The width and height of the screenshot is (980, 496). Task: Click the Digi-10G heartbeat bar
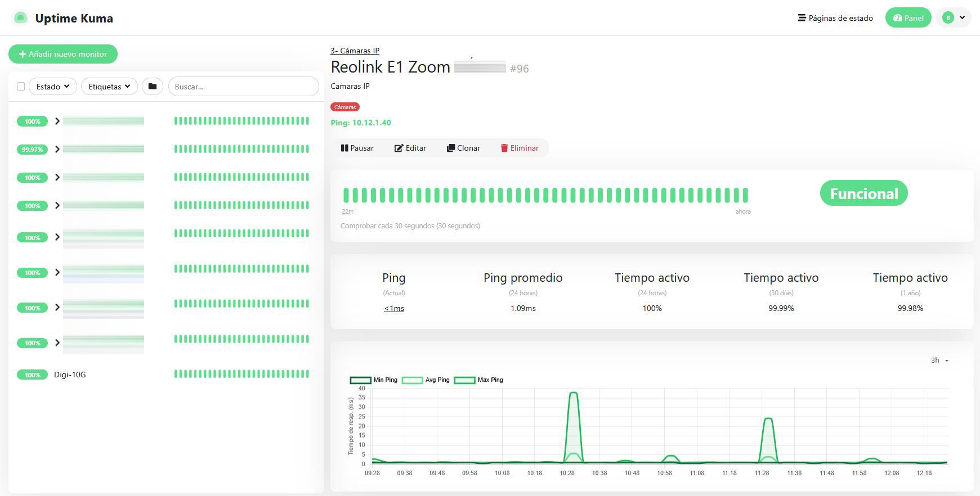tap(241, 374)
